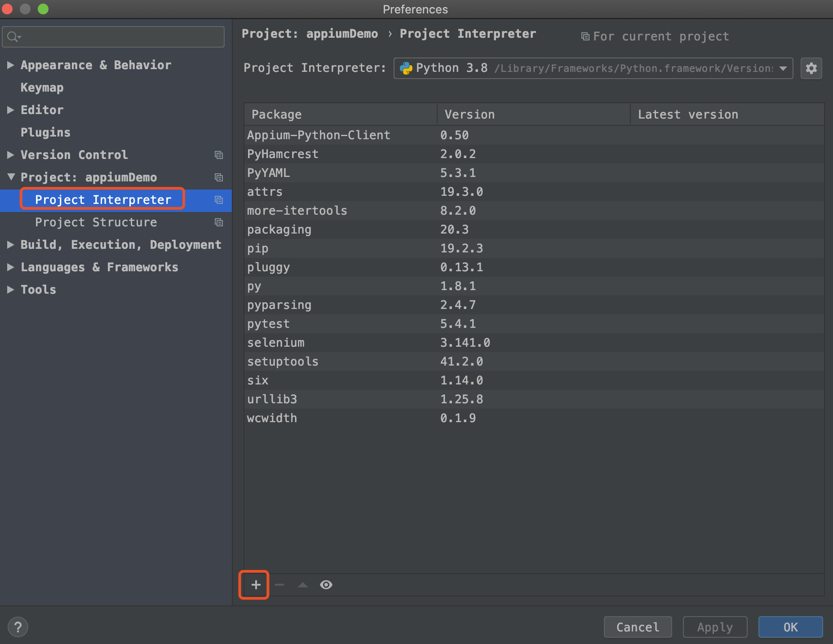
Task: Sort by Package column header
Action: (x=341, y=115)
